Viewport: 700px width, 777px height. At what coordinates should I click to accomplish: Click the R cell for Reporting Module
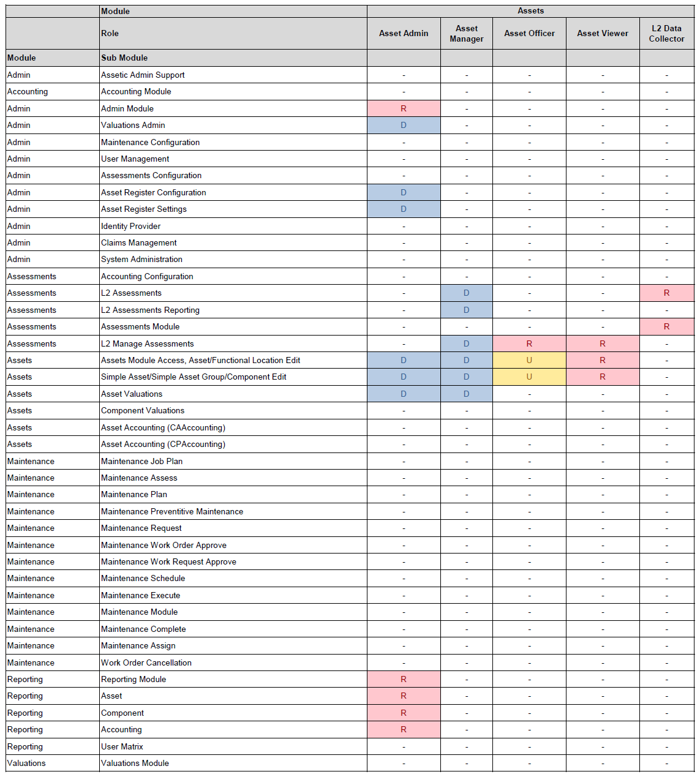[404, 679]
